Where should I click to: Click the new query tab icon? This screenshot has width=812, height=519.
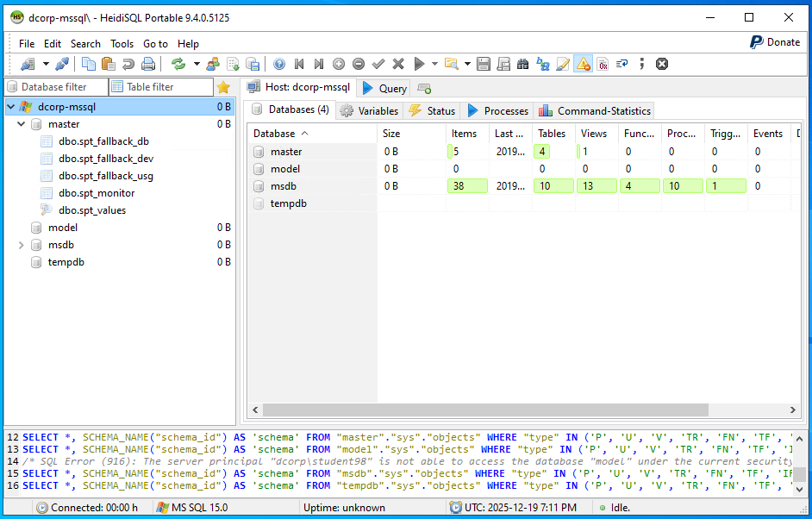point(423,88)
